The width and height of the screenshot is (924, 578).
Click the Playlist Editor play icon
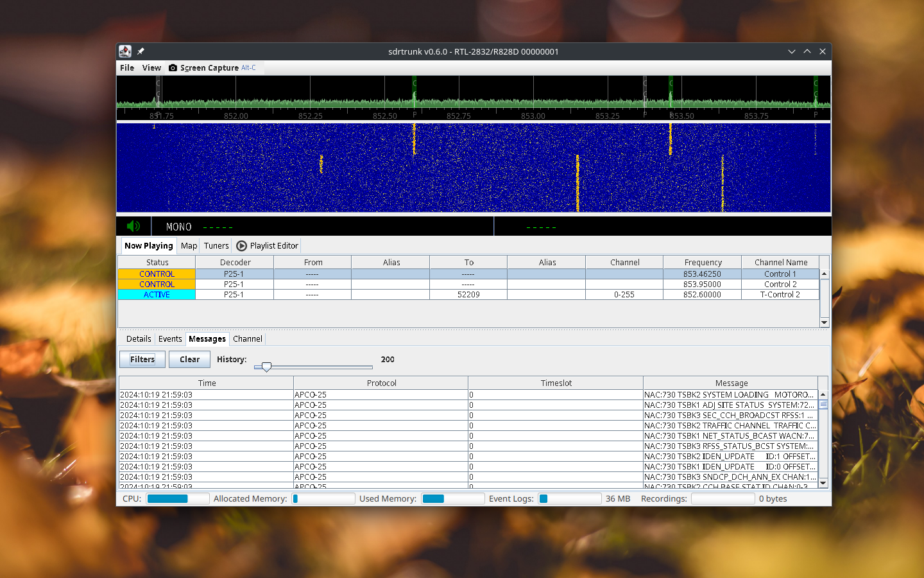click(241, 245)
